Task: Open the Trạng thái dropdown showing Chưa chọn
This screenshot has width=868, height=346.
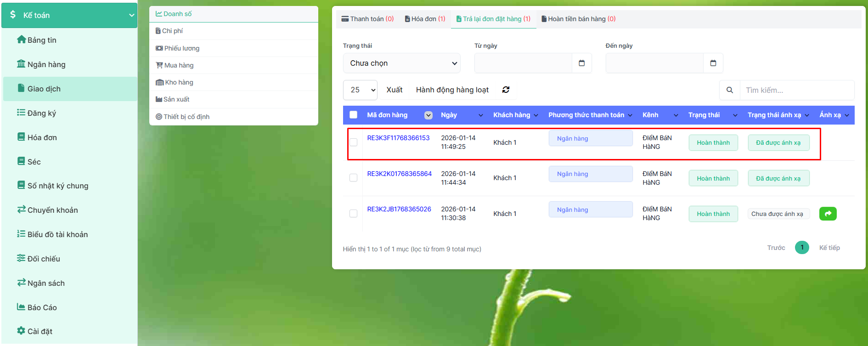Action: pyautogui.click(x=401, y=63)
